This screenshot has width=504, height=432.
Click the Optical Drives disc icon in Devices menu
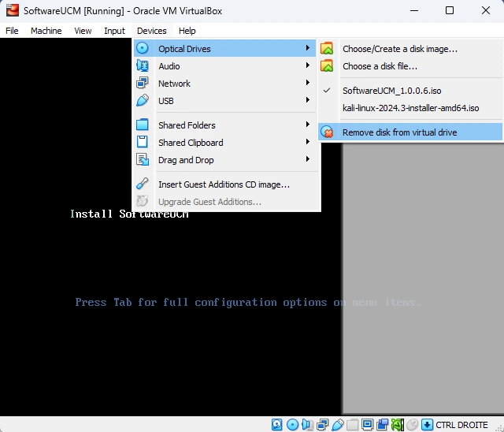pos(142,48)
